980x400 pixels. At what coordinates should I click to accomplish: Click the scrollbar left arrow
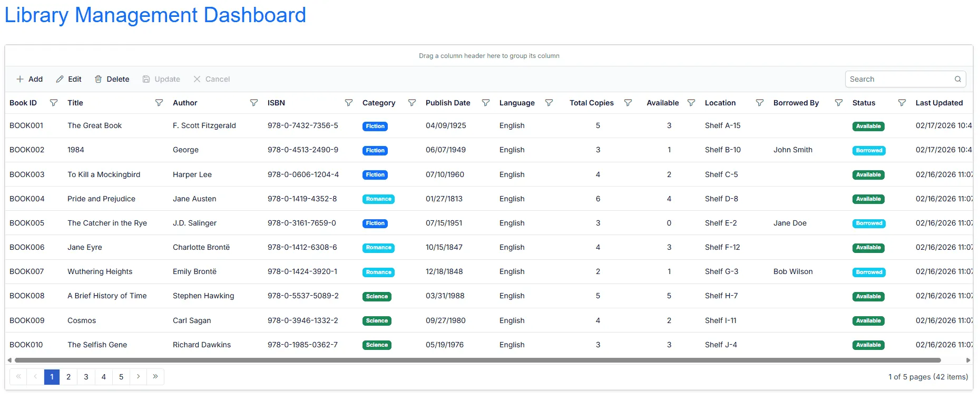click(x=9, y=360)
